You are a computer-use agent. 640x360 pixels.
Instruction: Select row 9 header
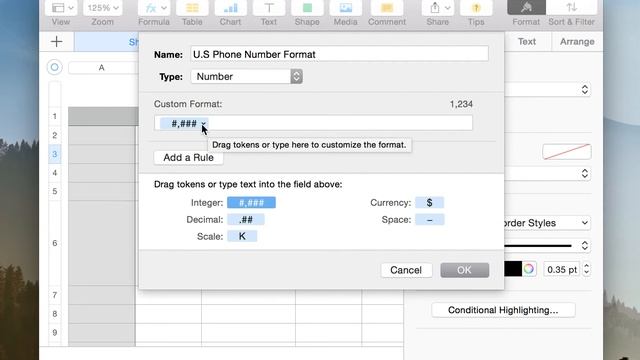(55, 332)
